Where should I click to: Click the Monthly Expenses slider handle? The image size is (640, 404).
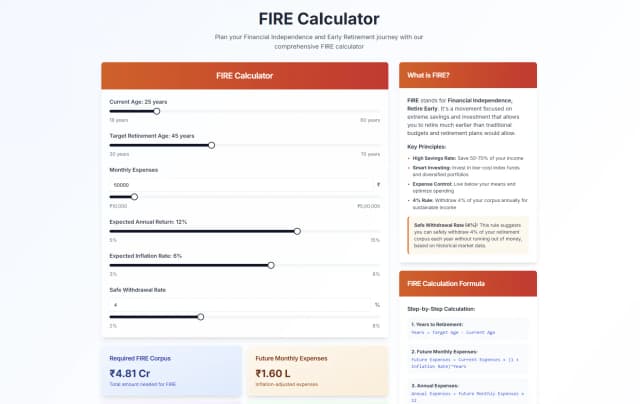(x=135, y=197)
